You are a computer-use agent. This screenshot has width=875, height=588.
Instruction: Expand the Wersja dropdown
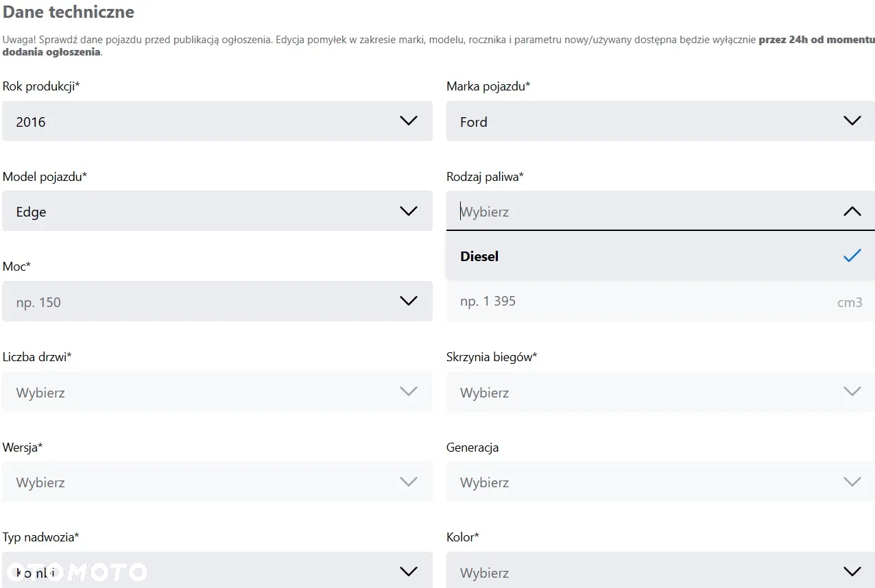217,482
